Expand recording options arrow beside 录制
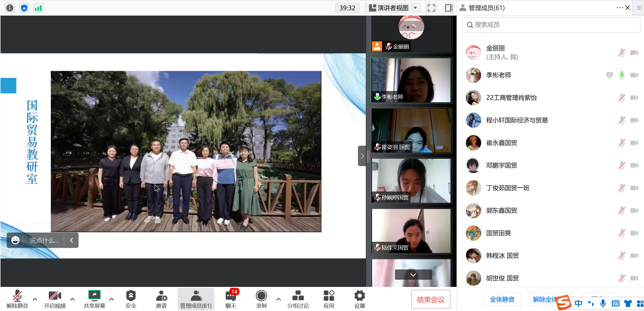Image resolution: width=644 pixels, height=311 pixels. [279, 299]
